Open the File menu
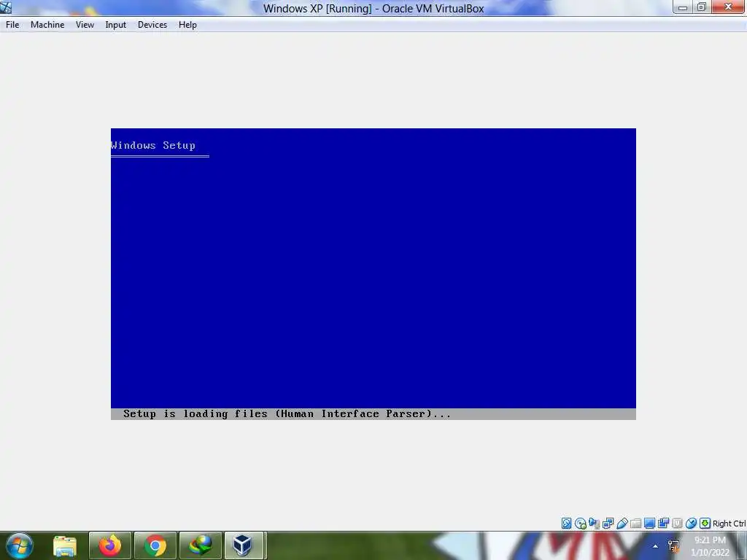Screen dimensions: 747x560 12,25
